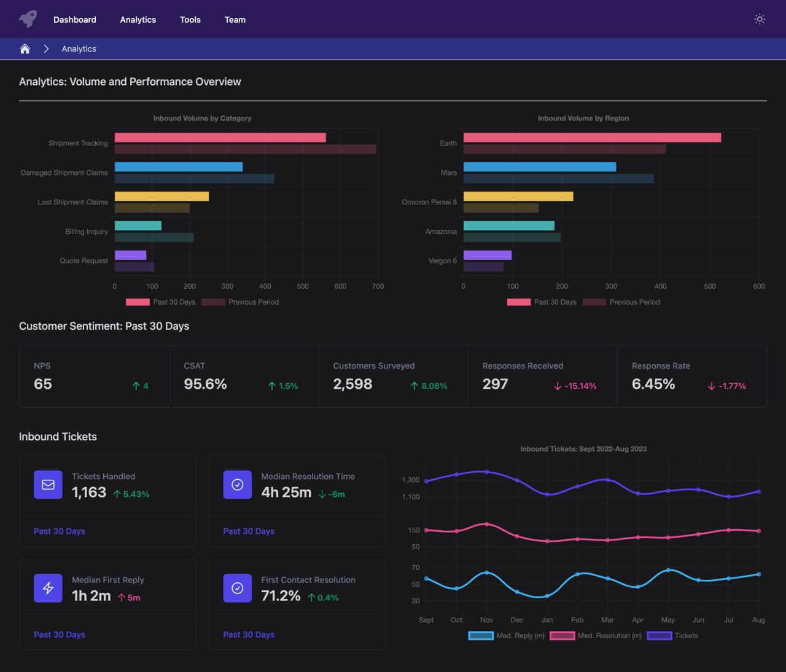Toggle Med. Reply (m) legend swatch

pos(481,636)
